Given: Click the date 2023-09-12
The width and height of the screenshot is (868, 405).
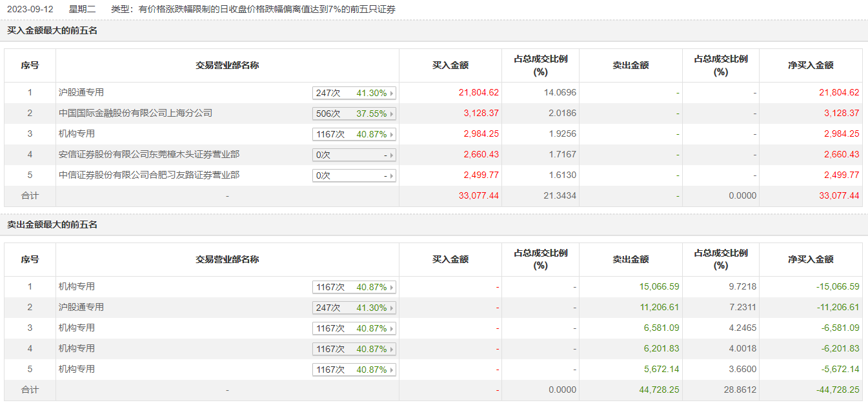Looking at the screenshot, I should [30, 10].
